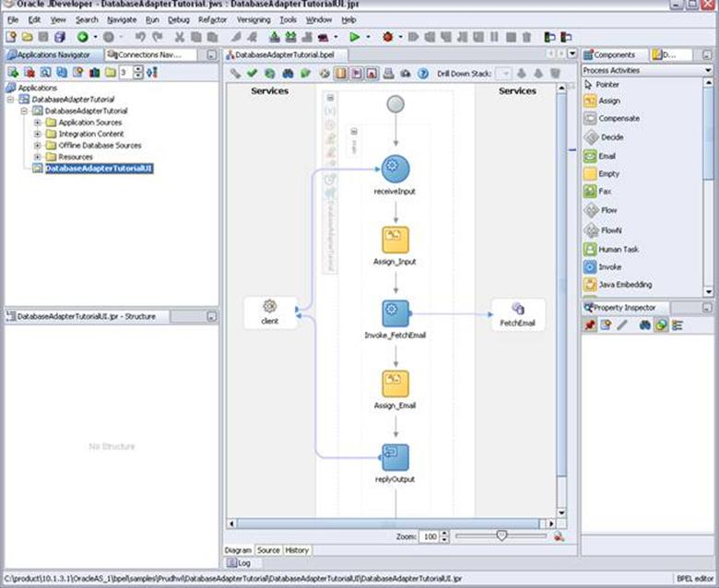This screenshot has height=588, width=719.
Task: Select the Assign_Input activity icon
Action: click(x=395, y=240)
